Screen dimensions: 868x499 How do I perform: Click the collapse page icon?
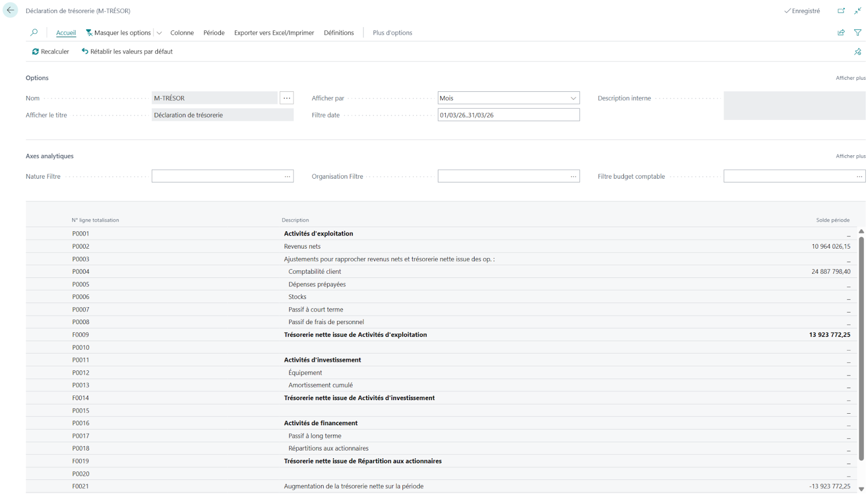click(858, 11)
